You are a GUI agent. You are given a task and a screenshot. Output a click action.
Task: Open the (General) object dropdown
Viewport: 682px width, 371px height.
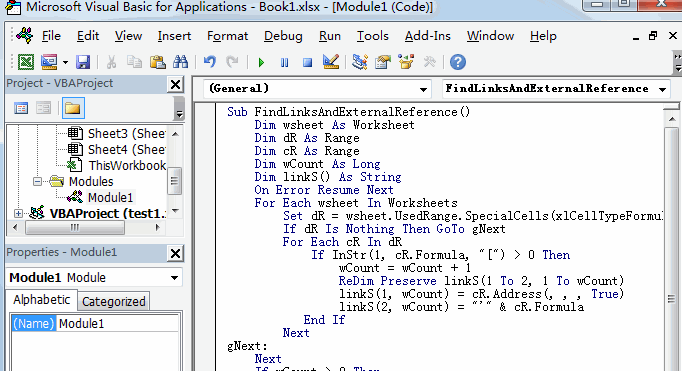pyautogui.click(x=423, y=90)
